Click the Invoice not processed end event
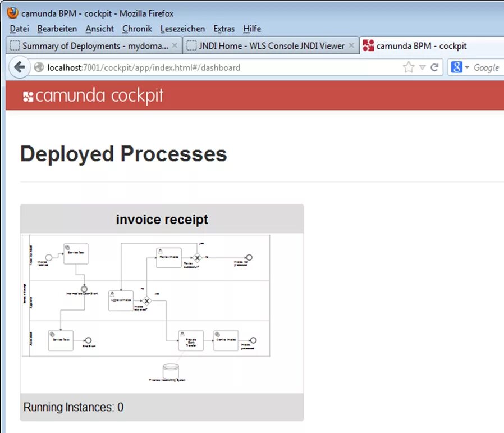Viewport: 504px width, 433px height. pos(249,257)
